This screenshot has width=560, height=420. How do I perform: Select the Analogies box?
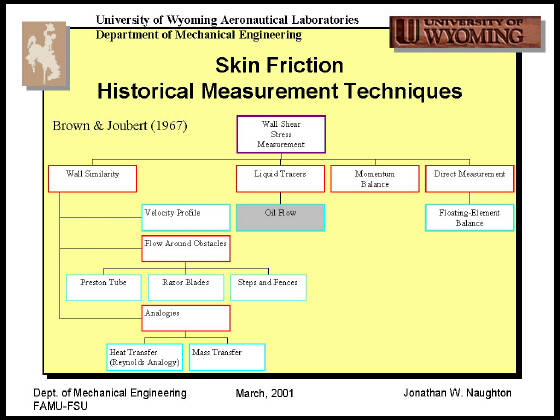click(x=186, y=318)
